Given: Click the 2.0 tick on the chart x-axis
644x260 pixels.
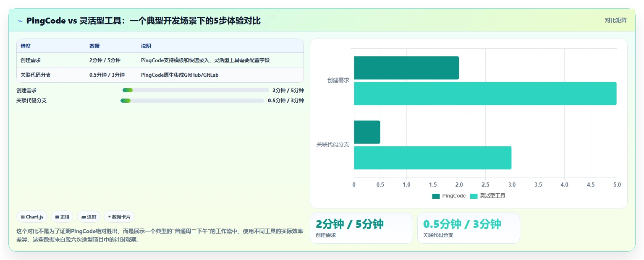Looking at the screenshot, I should [459, 185].
